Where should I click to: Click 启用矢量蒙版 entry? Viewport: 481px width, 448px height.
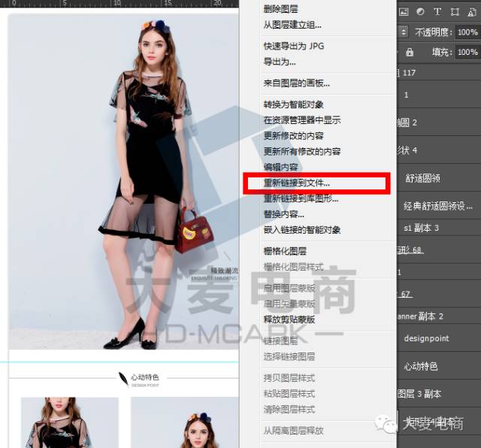(289, 304)
